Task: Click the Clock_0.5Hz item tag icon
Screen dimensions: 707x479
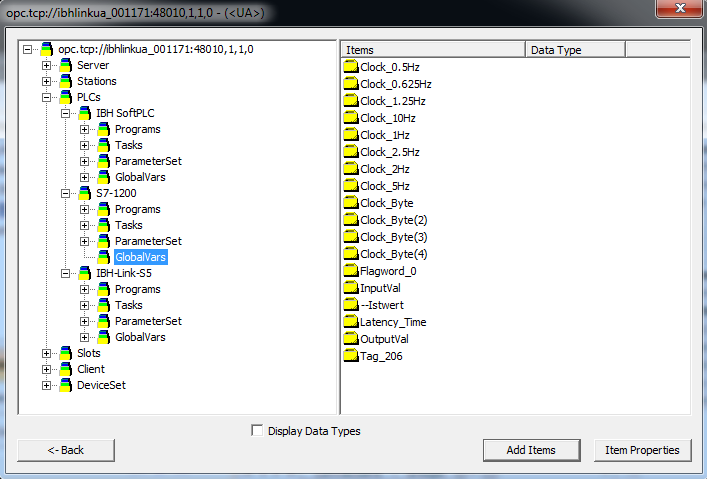Action: [351, 66]
